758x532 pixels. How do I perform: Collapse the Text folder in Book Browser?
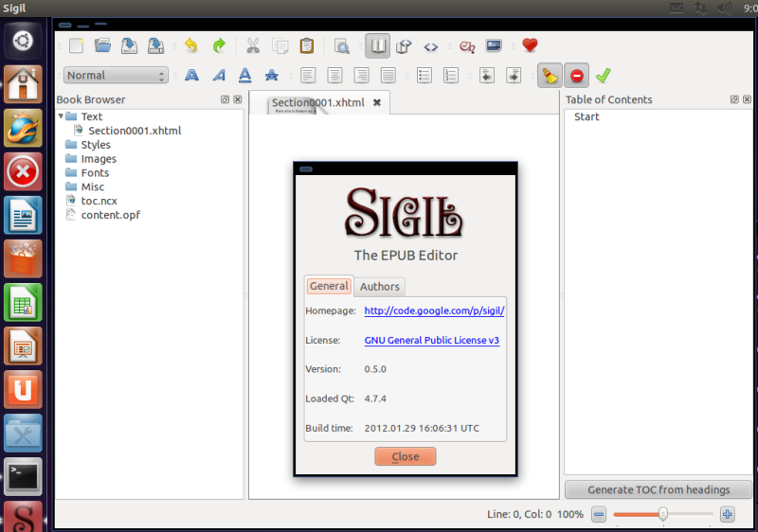click(61, 116)
